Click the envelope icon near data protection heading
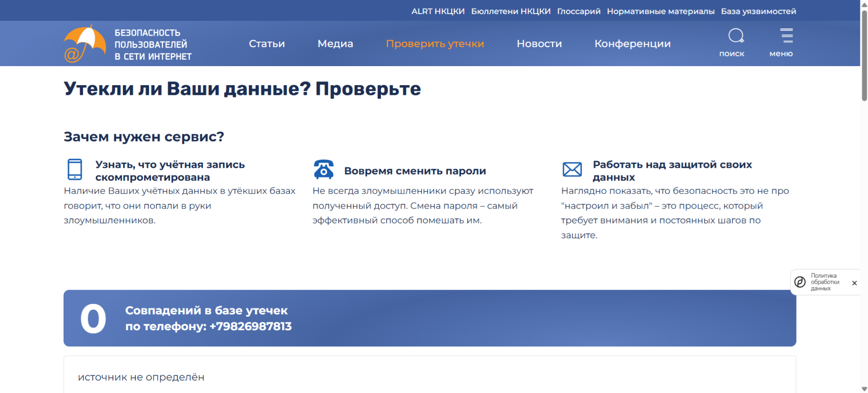Image resolution: width=868 pixels, height=393 pixels. (572, 170)
